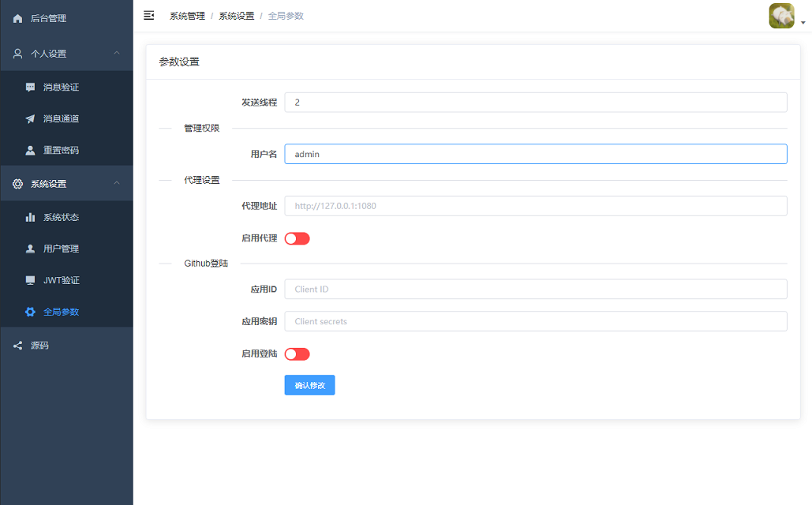Viewport: 812px width, 505px height.
Task: Collapse the 个人设置 submenu chevron
Action: click(117, 54)
